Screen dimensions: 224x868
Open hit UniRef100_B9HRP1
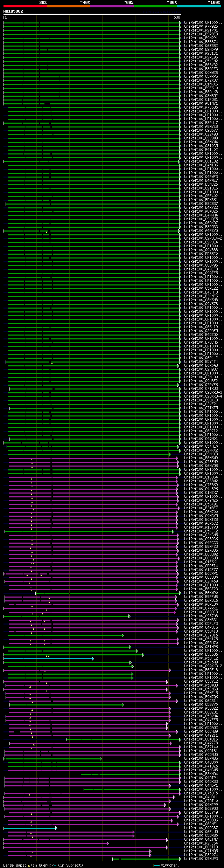pyautogui.click(x=201, y=38)
